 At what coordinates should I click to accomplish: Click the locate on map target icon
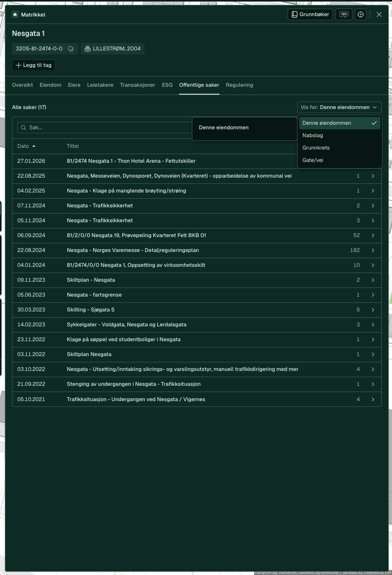tap(361, 14)
